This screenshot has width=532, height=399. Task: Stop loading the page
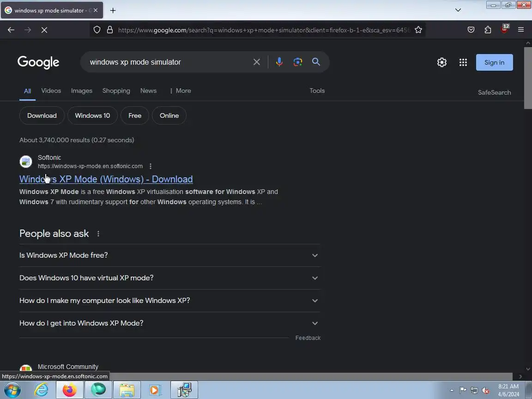pos(44,30)
